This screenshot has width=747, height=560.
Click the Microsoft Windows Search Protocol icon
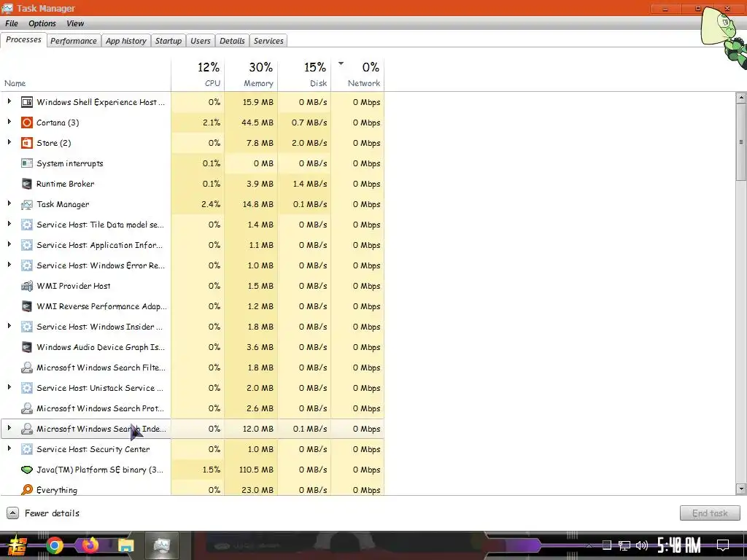[x=27, y=408]
